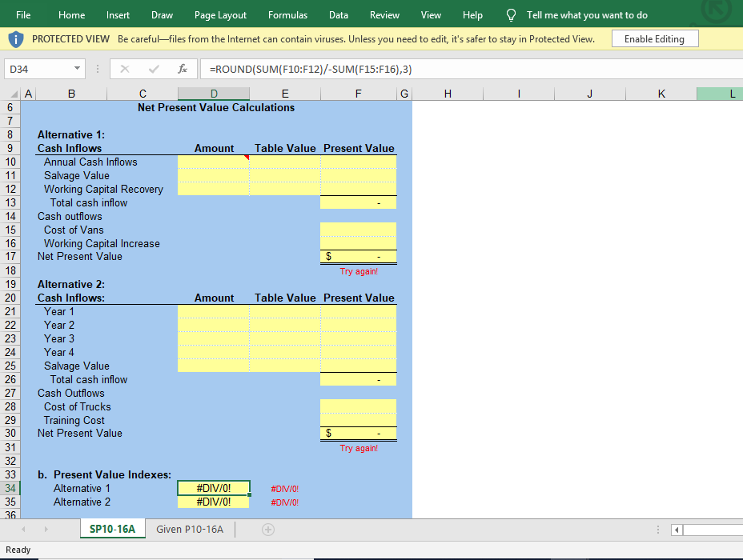Click the Cost of Trucks present value cell
This screenshot has width=743, height=560.
[x=358, y=406]
